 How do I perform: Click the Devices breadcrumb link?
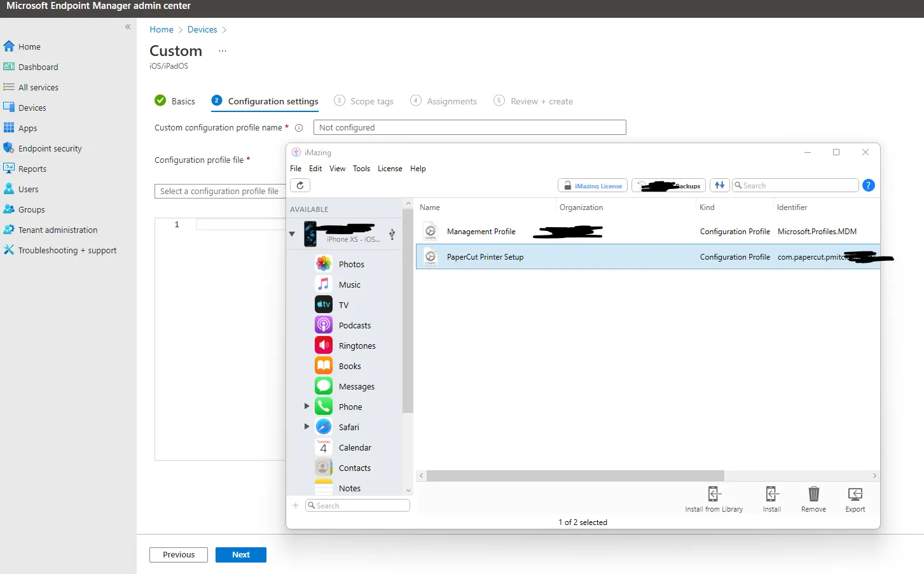pyautogui.click(x=202, y=29)
